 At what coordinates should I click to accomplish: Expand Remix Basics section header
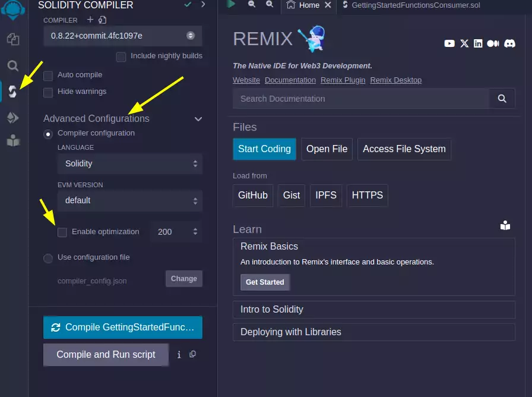point(269,246)
